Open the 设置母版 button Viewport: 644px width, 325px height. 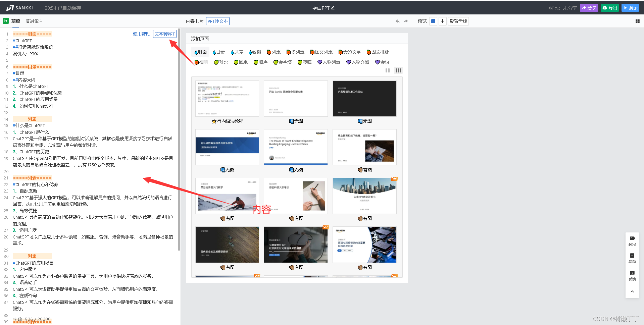458,21
